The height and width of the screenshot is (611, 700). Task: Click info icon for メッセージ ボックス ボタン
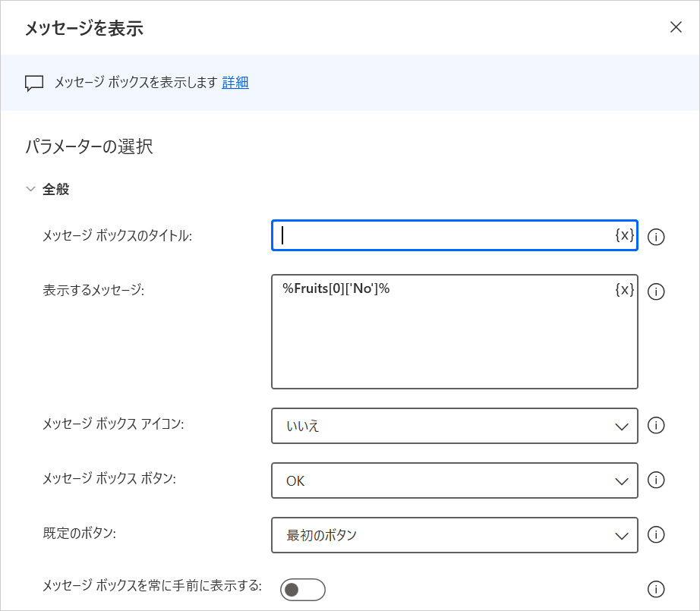point(656,480)
